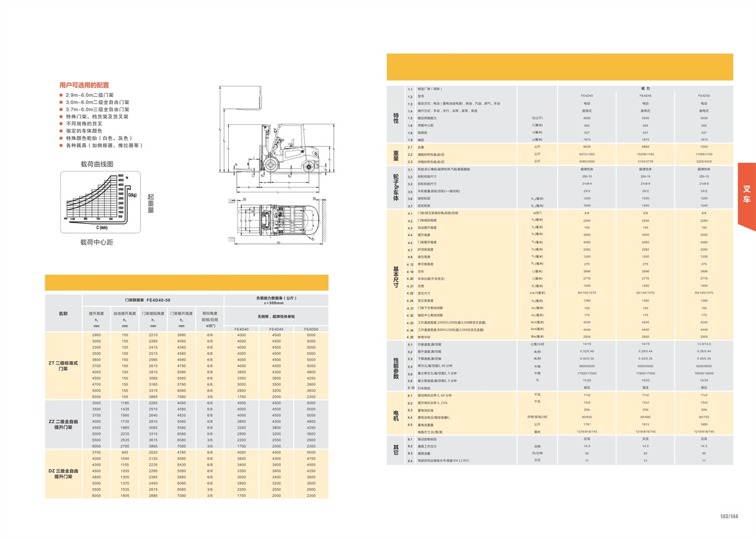Click the bullet 不同规格的货叉
756x539 pixels.
80,124
